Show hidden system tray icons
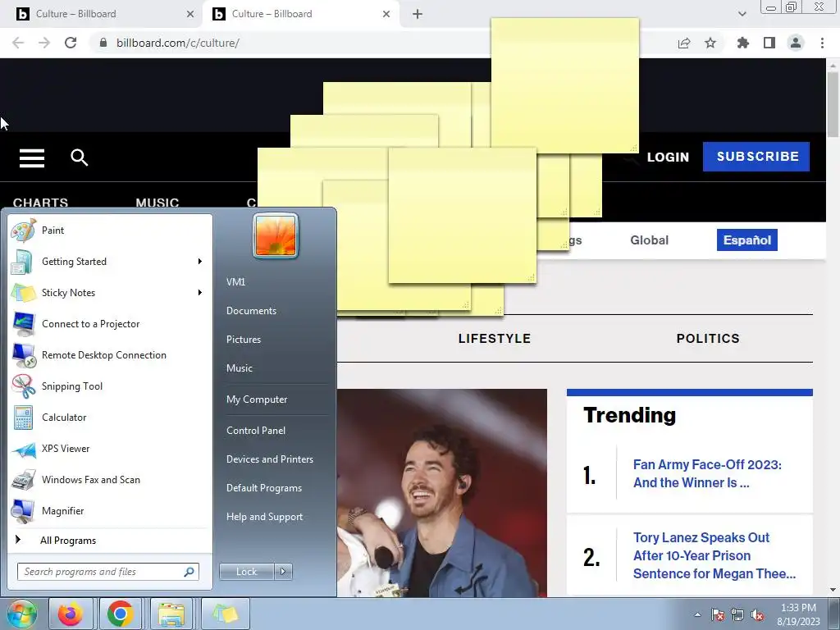 click(697, 614)
